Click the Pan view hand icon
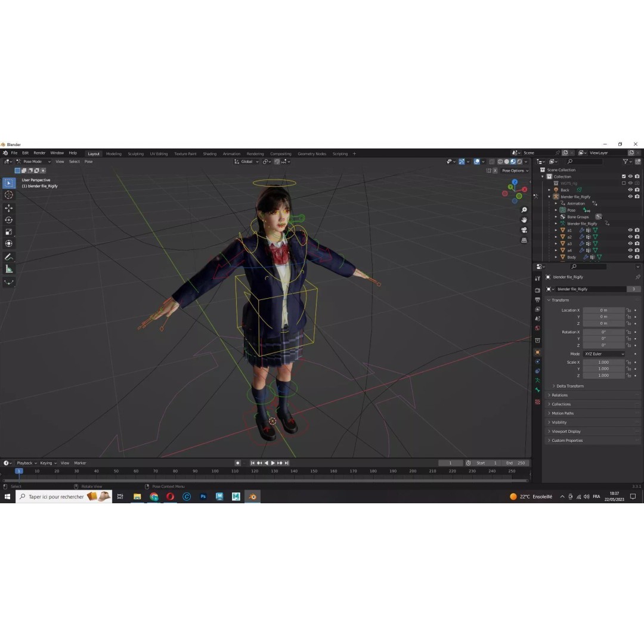 click(524, 220)
